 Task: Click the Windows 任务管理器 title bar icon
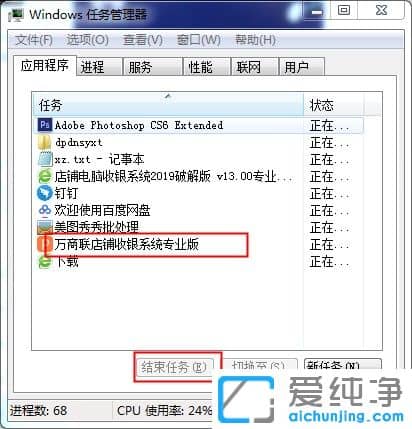[17, 15]
